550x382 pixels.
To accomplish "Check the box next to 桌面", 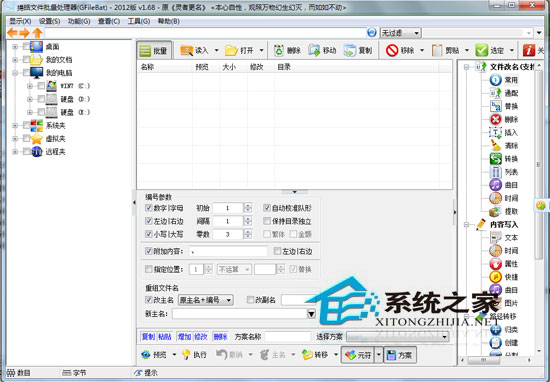I will pyautogui.click(x=26, y=46).
